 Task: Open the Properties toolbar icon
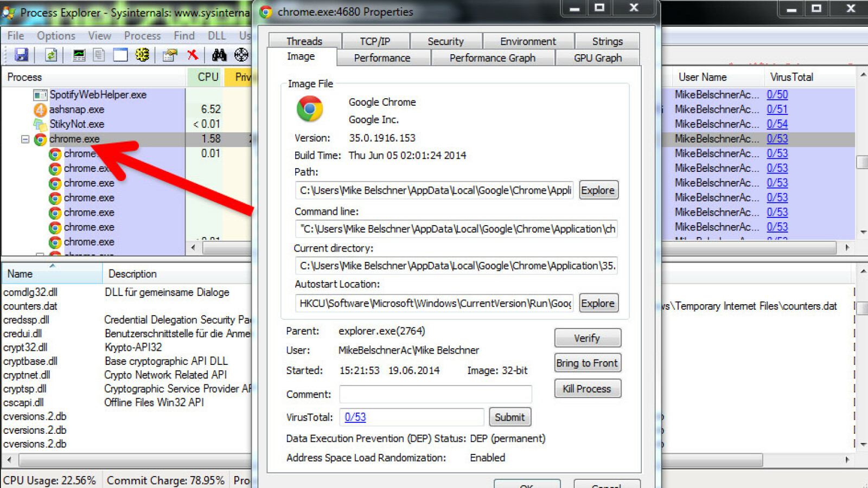(170, 55)
